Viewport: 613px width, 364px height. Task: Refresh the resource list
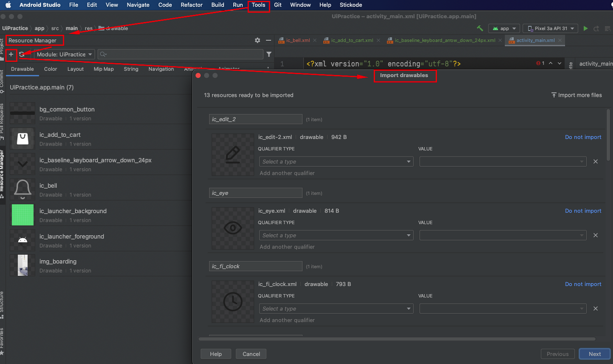pos(22,54)
